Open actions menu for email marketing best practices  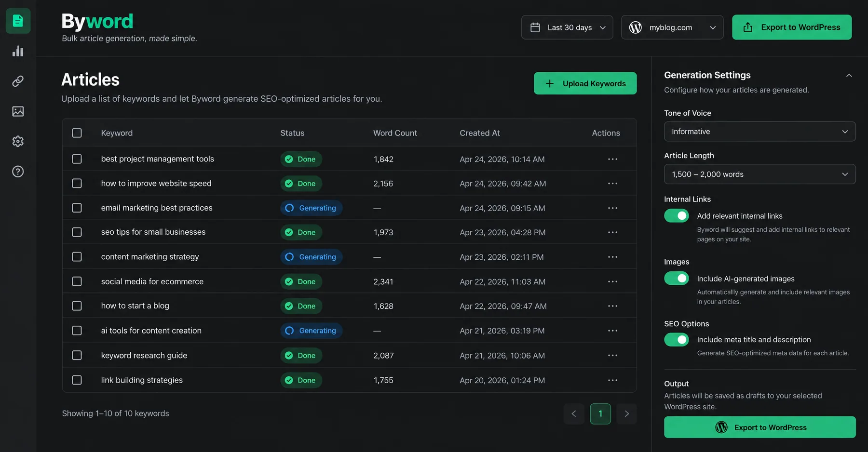612,208
